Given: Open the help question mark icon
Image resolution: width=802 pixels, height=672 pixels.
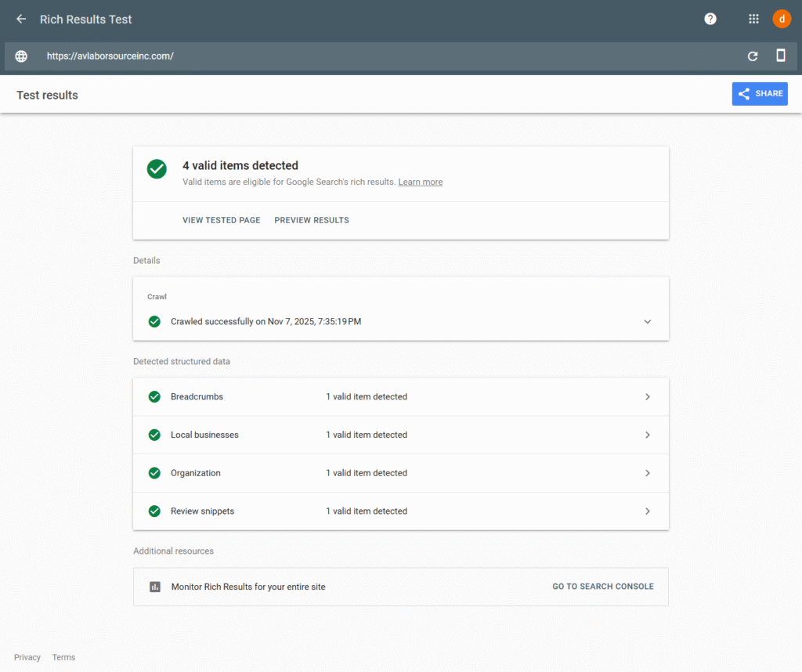Looking at the screenshot, I should [x=710, y=19].
